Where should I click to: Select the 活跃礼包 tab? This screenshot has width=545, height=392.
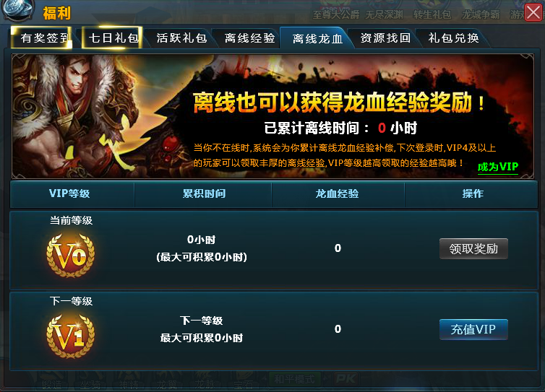point(181,38)
